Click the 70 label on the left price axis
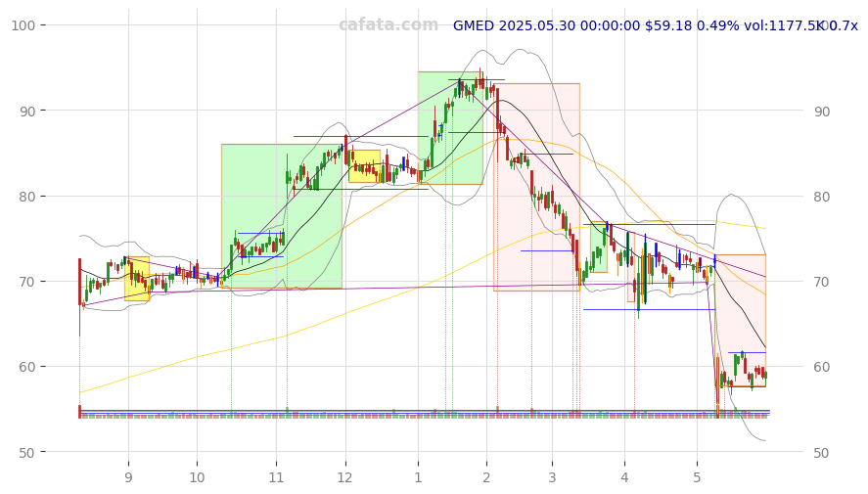The height and width of the screenshot is (494, 868). coord(26,282)
